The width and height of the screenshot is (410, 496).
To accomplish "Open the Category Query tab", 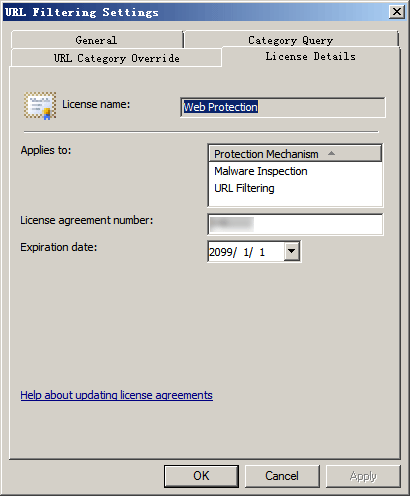I will [x=291, y=40].
